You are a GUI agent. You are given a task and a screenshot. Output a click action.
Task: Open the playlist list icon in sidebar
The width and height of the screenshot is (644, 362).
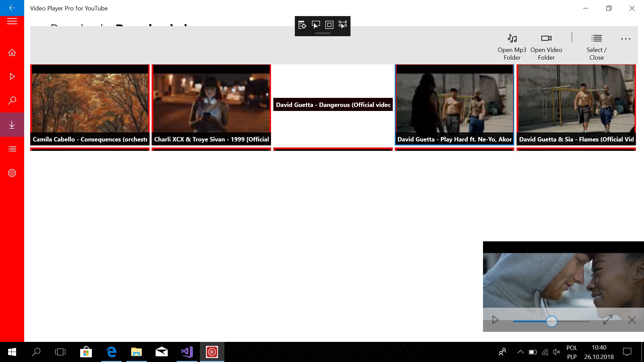point(12,149)
